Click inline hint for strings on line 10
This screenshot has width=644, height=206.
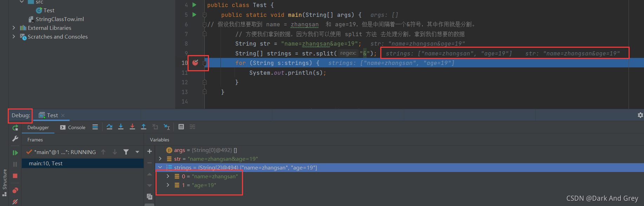pyautogui.click(x=391, y=63)
